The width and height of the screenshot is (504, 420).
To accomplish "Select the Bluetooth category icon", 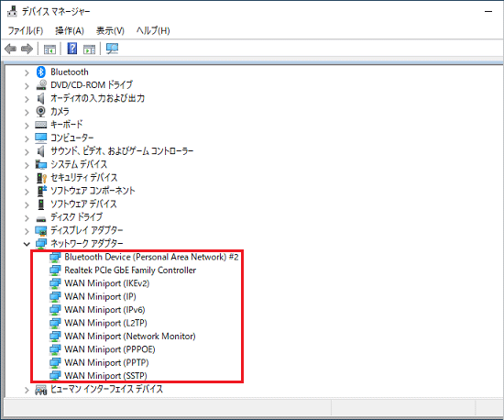I will pyautogui.click(x=41, y=72).
